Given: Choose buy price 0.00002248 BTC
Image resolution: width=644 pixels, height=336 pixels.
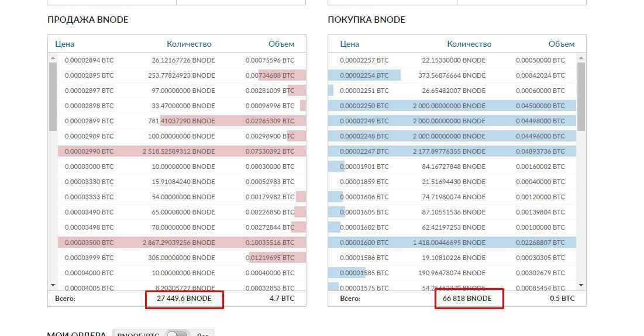Looking at the screenshot, I should click(x=364, y=136).
